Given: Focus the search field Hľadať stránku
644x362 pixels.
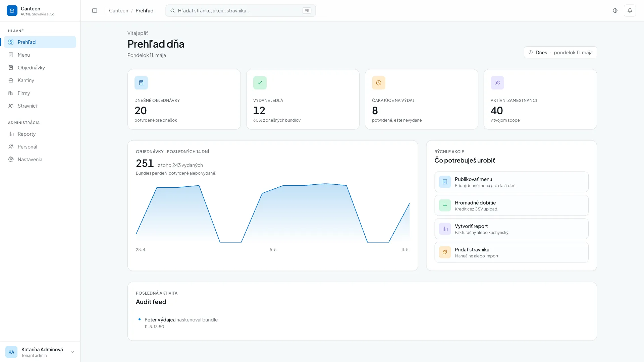Looking at the screenshot, I should [240, 11].
